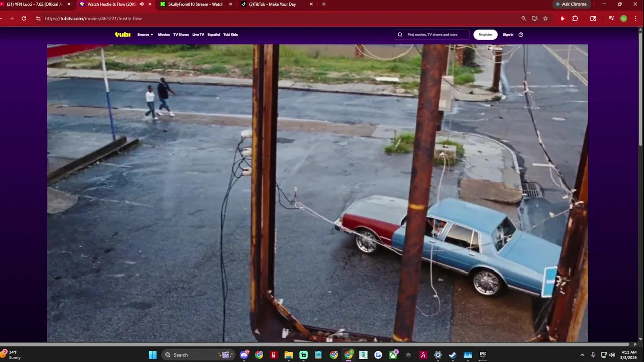
Task: Open the tab search icon in toolbar
Action: 593,18
